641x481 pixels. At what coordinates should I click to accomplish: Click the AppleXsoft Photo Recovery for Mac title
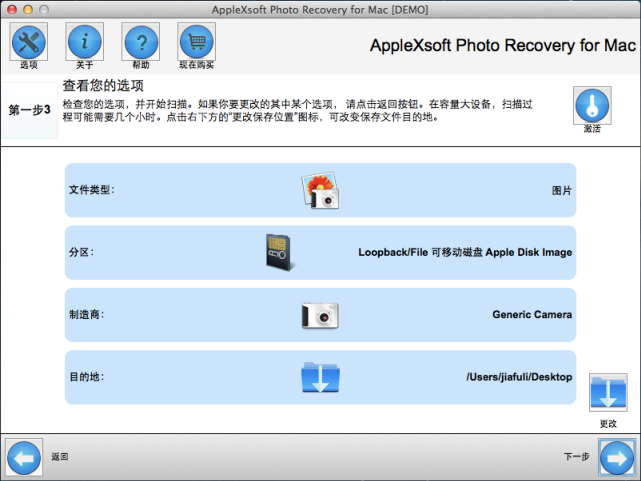(x=503, y=45)
